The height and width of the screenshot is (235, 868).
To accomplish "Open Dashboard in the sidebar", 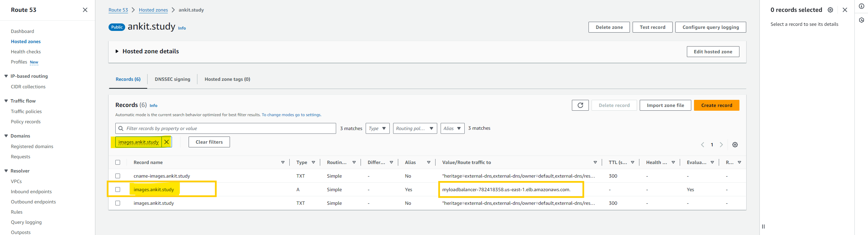I will [22, 31].
